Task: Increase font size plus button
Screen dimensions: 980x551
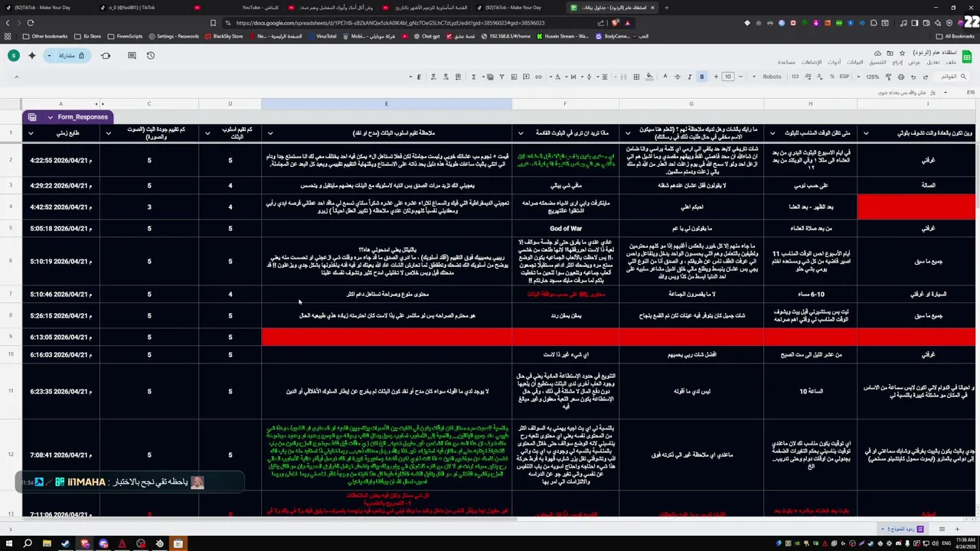Action: click(x=716, y=77)
